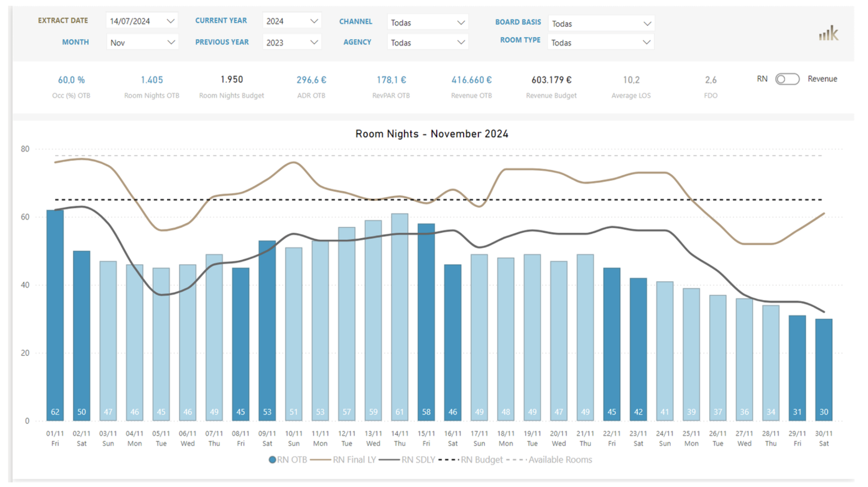Select the Available Rooms legend entry
Screen dimensions: 868x487
coord(549,460)
